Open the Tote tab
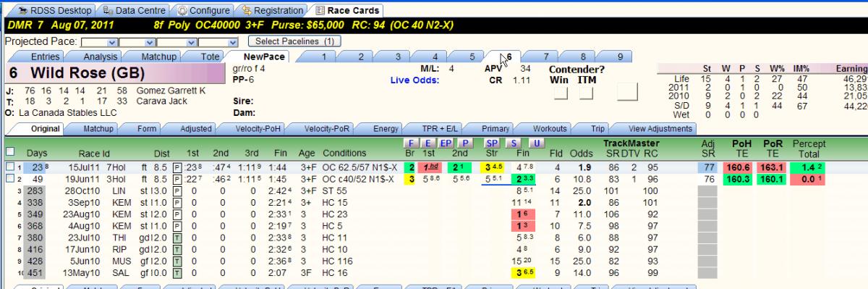Screen dimensions: 868x289 tap(210, 56)
